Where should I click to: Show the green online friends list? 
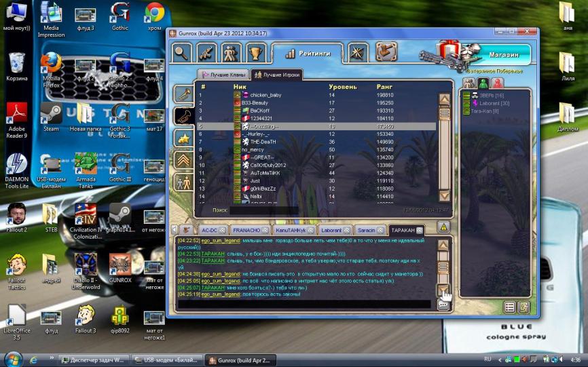[483, 83]
